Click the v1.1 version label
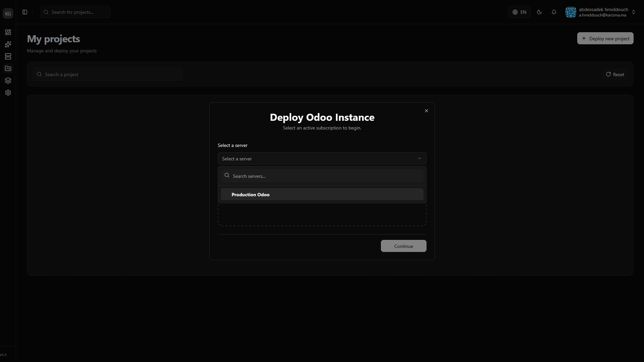The height and width of the screenshot is (362, 644). tap(3, 355)
